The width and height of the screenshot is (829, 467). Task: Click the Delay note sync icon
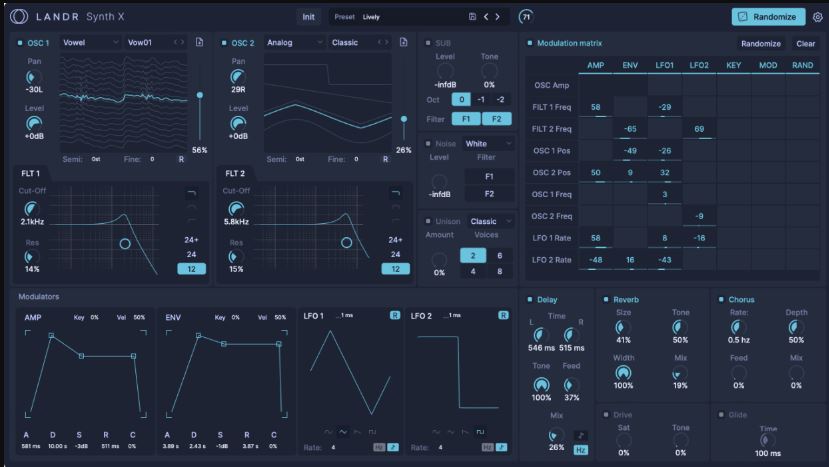pyautogui.click(x=581, y=435)
